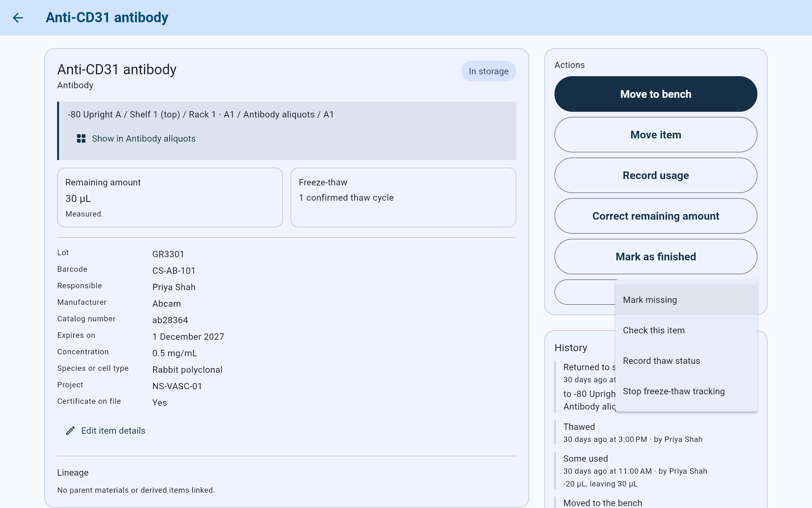The height and width of the screenshot is (508, 812).
Task: Click the concentration value 0.5 mg/mL
Action: coord(174,353)
